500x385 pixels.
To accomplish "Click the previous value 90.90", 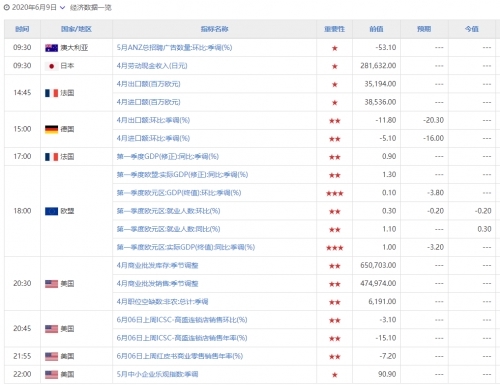I will pos(387,374).
